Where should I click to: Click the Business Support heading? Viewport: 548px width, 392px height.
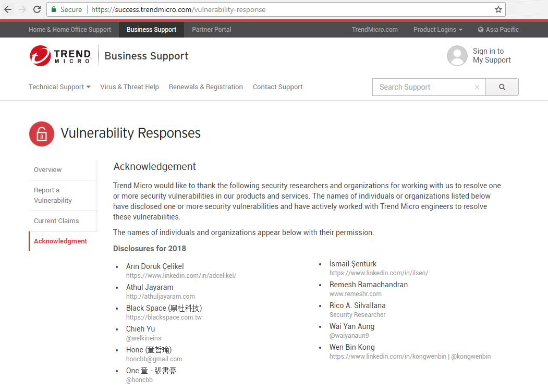pos(147,56)
